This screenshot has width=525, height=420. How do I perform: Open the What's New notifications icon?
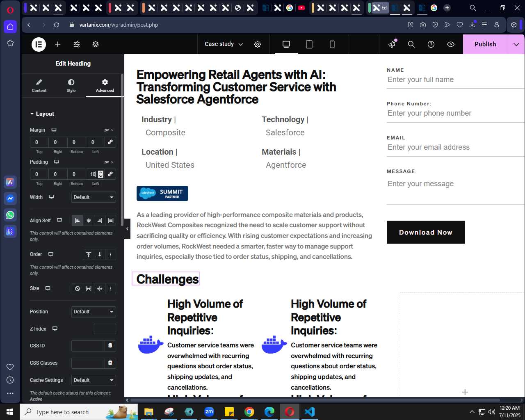[393, 44]
